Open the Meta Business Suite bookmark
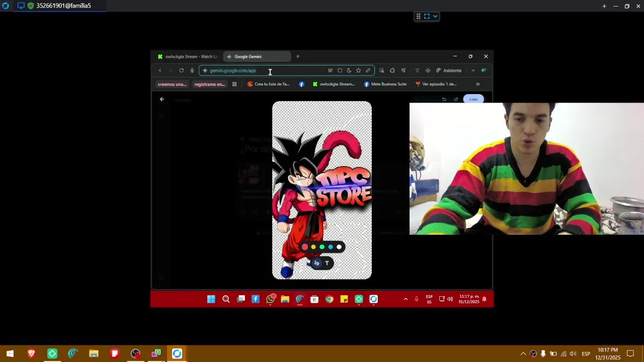The height and width of the screenshot is (362, 644). pyautogui.click(x=385, y=84)
